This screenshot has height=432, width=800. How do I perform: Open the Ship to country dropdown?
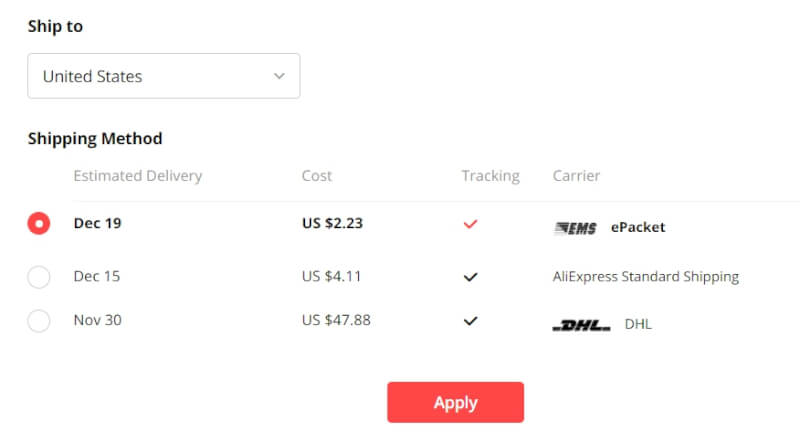point(164,76)
